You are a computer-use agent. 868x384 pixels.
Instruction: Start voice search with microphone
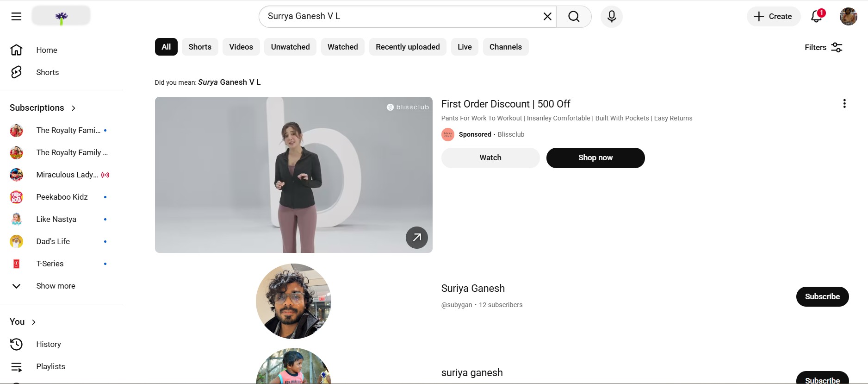tap(612, 17)
